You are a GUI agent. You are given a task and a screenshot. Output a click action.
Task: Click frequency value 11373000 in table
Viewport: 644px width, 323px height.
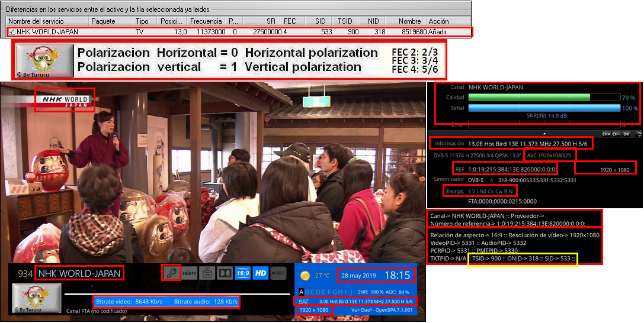211,32
